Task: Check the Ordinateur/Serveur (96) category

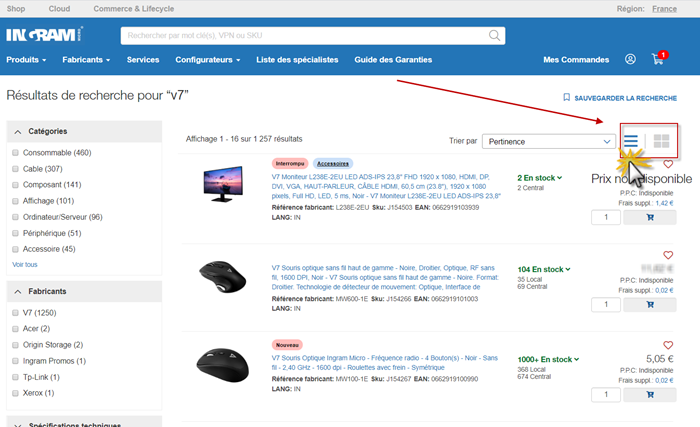Action: 15,217
